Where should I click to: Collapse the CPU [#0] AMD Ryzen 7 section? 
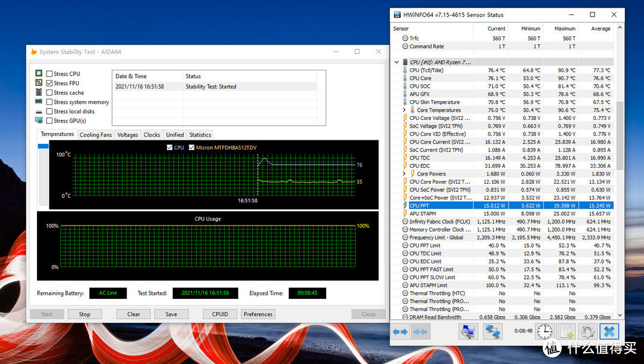[x=397, y=62]
